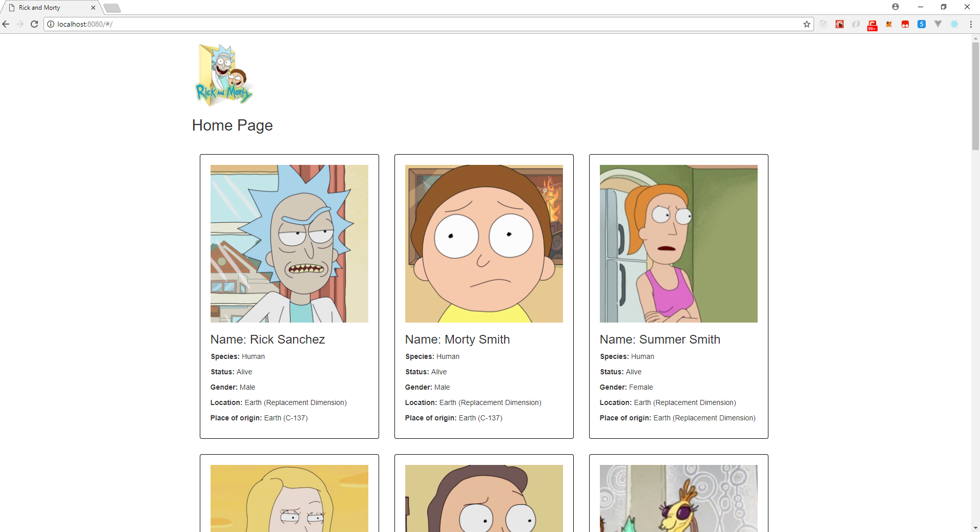Open the red two-dot extension icon
This screenshot has height=532, width=980.
905,24
